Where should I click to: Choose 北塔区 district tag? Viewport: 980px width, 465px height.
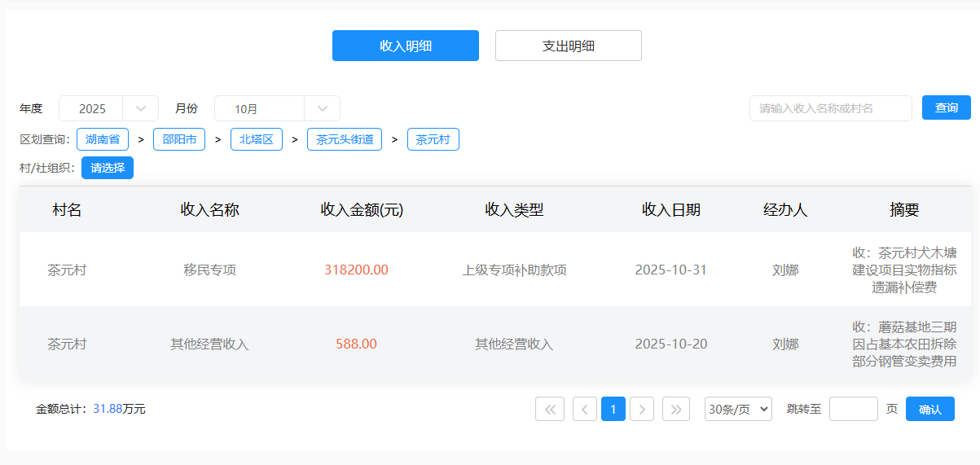tap(256, 139)
